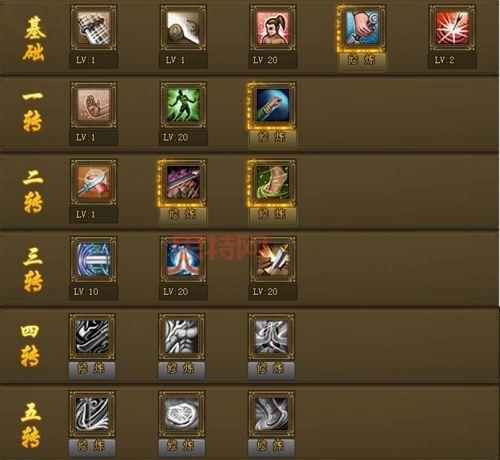Select the dagger slash skill in 二转 row
The width and height of the screenshot is (500, 460).
[94, 182]
